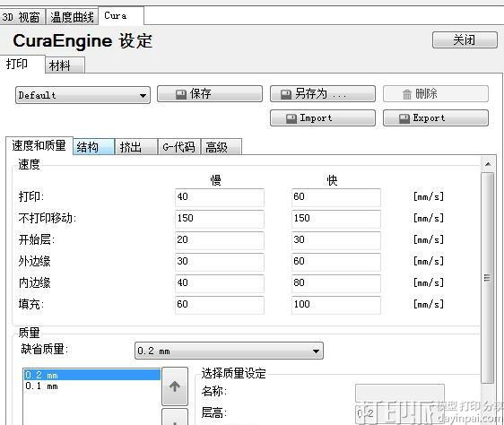Click the trash icon on 删除
The width and height of the screenshot is (504, 425).
[x=407, y=94]
